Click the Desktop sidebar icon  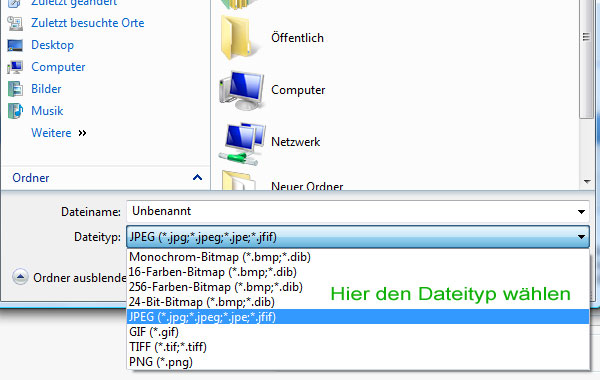point(15,46)
